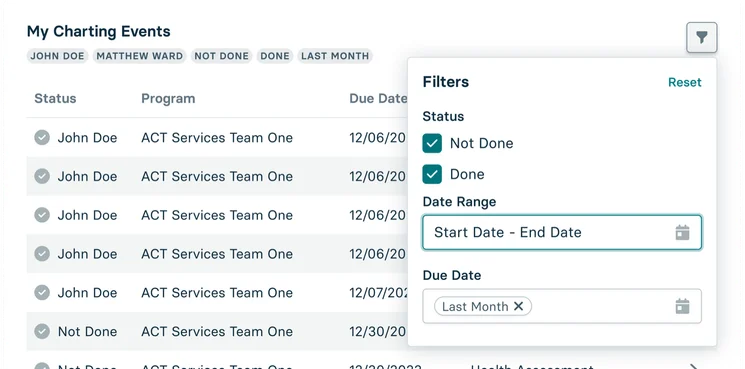Open calendar icon in Date Range field

[x=682, y=232]
